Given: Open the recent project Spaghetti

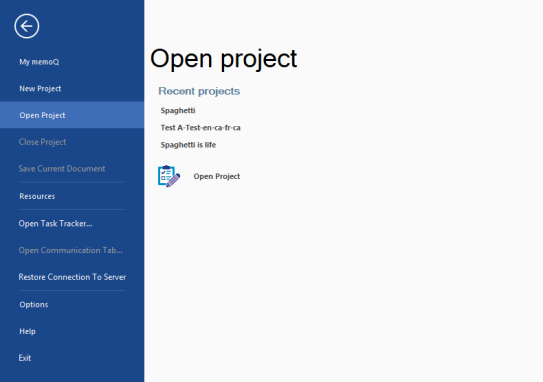Looking at the screenshot, I should [178, 110].
